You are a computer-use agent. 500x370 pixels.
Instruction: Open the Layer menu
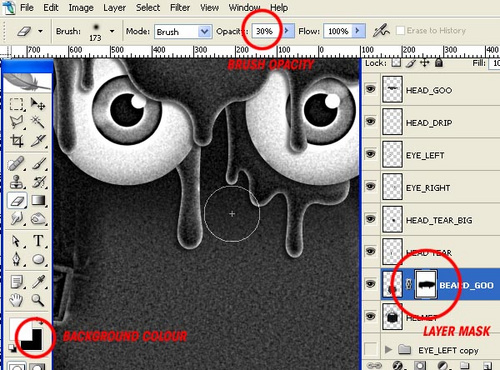(114, 7)
